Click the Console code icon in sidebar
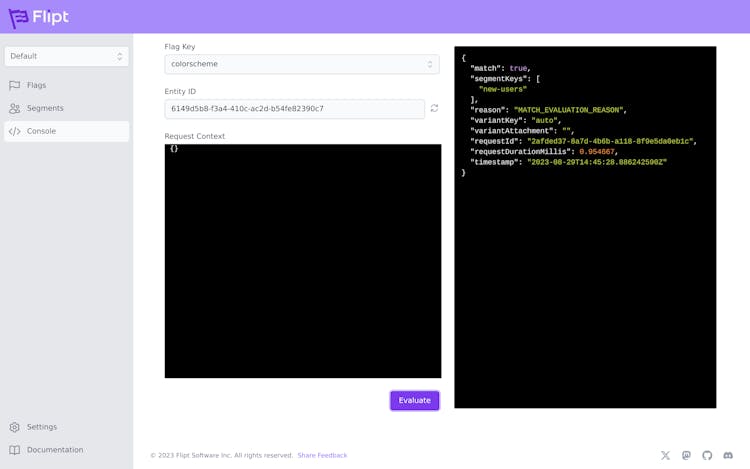 [x=15, y=131]
